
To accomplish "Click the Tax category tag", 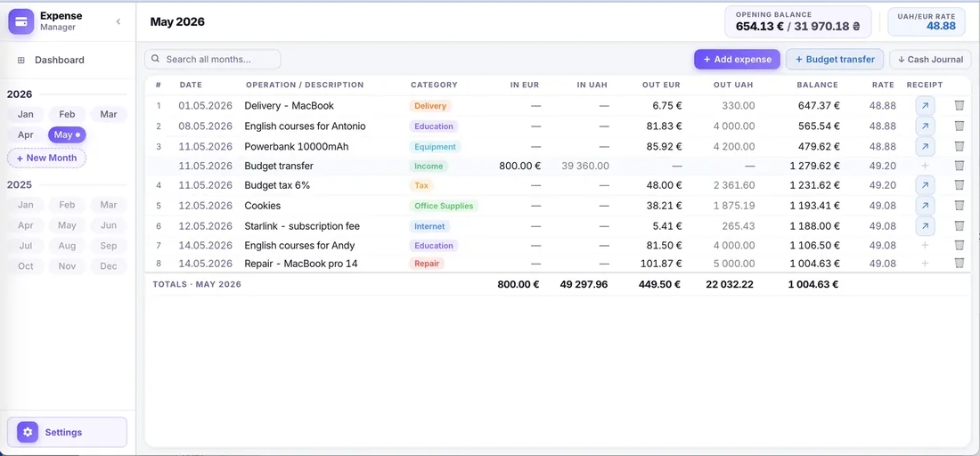I will pos(422,185).
